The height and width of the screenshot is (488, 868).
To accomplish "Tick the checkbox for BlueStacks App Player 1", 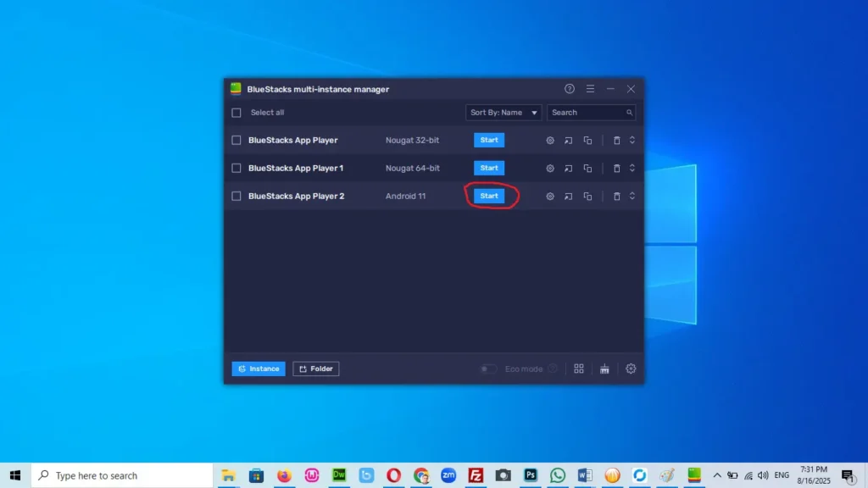I will [236, 169].
